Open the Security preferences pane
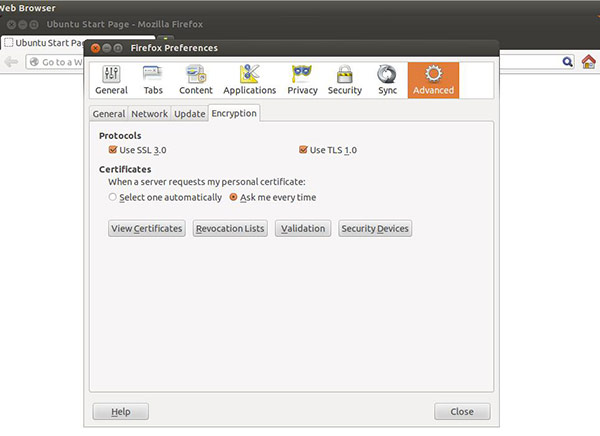Screen dimensions: 600x436 [x=344, y=80]
